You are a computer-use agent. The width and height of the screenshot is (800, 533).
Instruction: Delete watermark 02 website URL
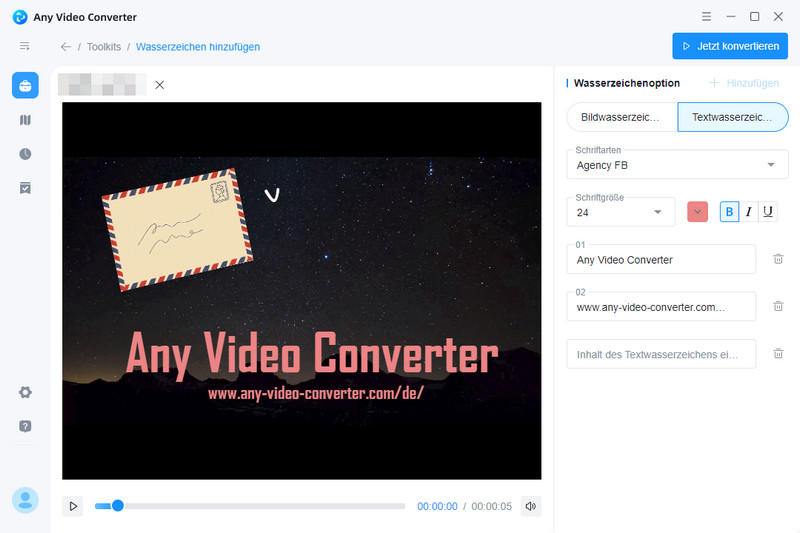pos(778,306)
